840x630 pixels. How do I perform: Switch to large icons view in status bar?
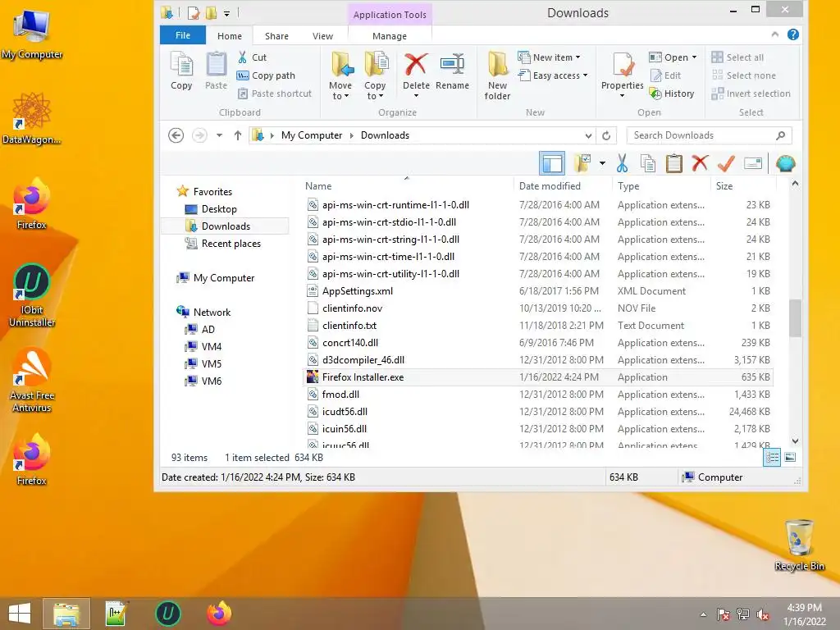pyautogui.click(x=790, y=458)
